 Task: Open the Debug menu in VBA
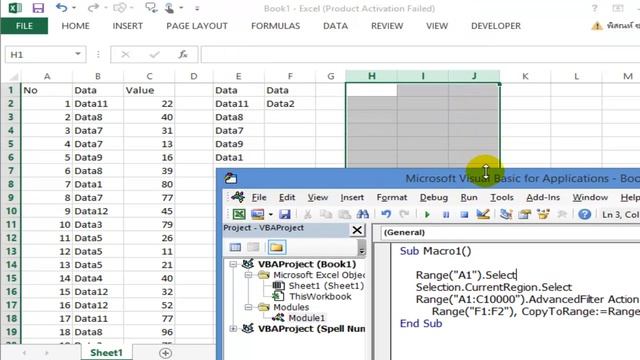(x=434, y=198)
